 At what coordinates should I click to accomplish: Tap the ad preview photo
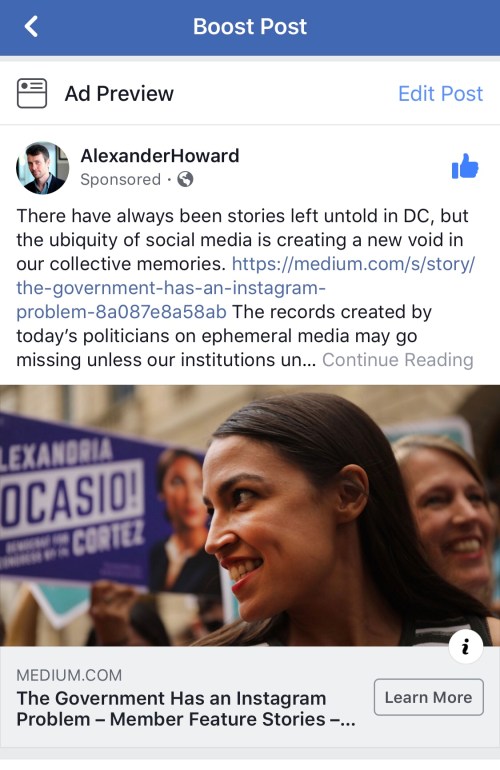pos(250,516)
